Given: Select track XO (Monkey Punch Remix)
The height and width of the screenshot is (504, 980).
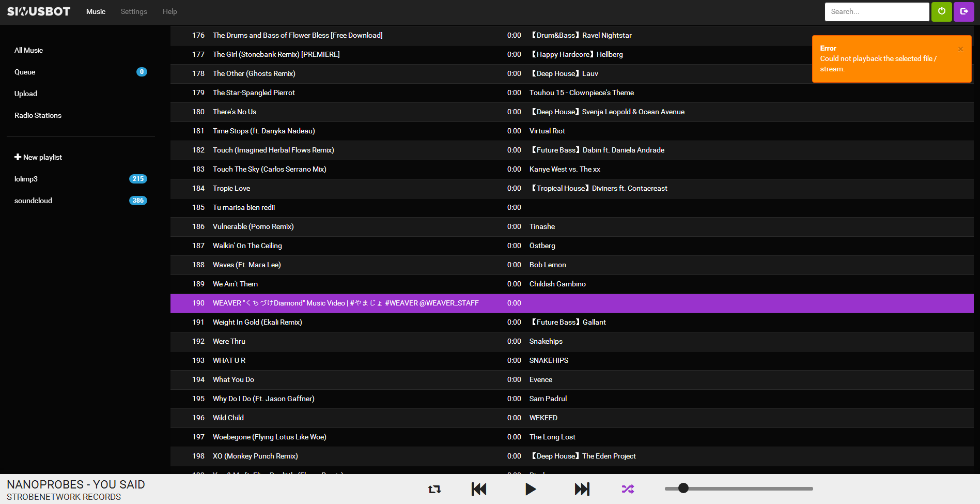Looking at the screenshot, I should (572, 456).
